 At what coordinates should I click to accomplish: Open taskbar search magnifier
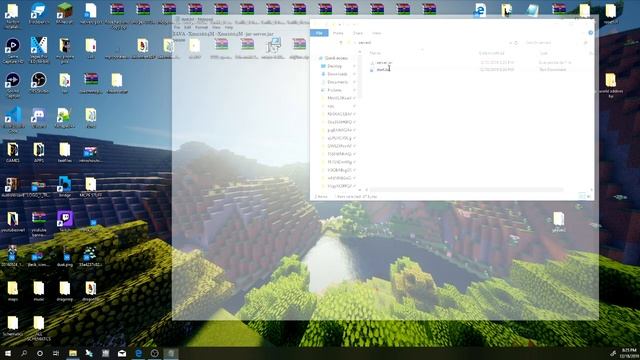[x=24, y=353]
